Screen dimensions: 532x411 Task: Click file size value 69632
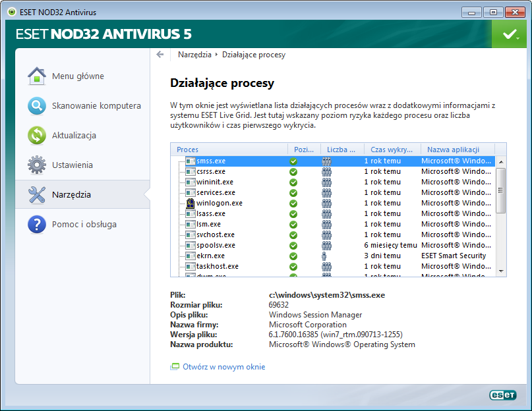coord(279,305)
